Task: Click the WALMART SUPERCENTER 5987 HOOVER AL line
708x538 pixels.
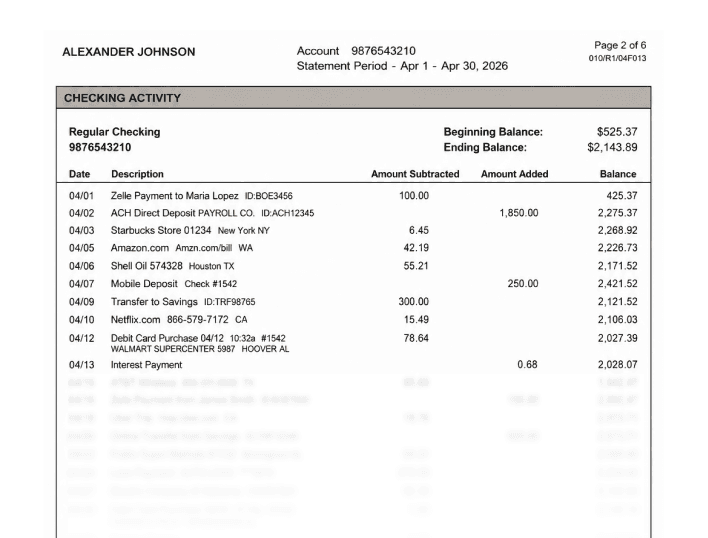Action: [200, 349]
